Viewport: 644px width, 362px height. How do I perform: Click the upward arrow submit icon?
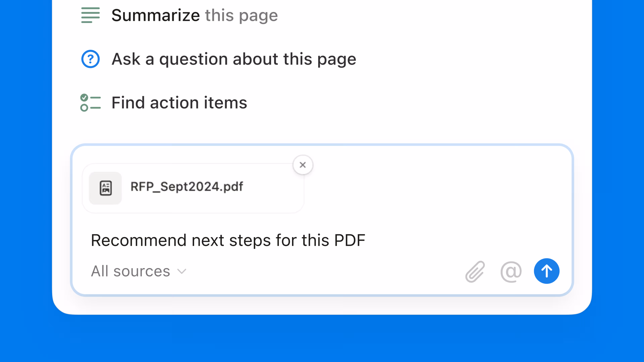pyautogui.click(x=547, y=271)
